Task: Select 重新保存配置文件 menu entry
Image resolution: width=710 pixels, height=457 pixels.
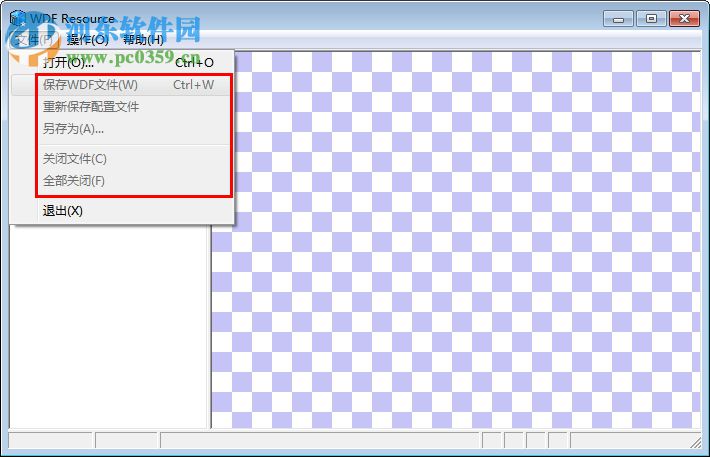Action: (122, 107)
